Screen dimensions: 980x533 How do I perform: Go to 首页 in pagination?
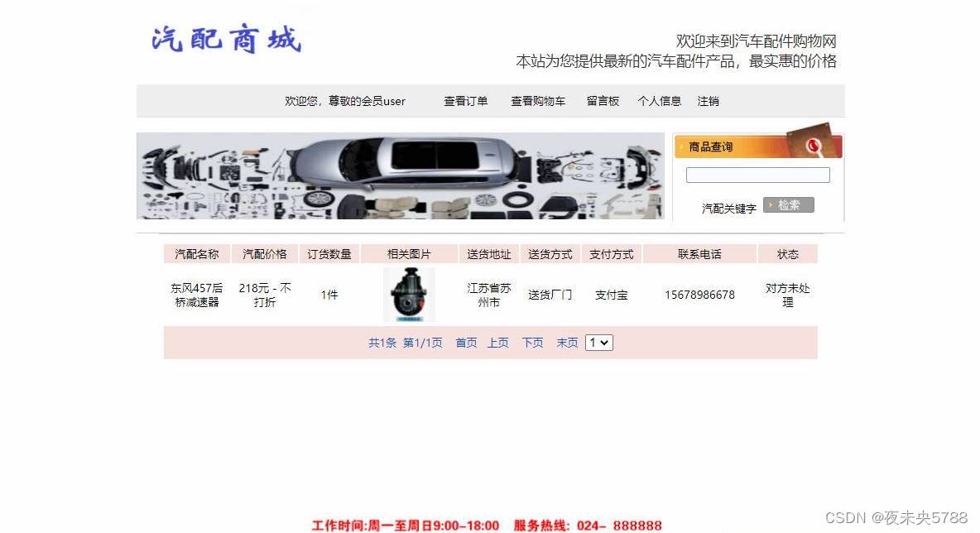pyautogui.click(x=466, y=343)
